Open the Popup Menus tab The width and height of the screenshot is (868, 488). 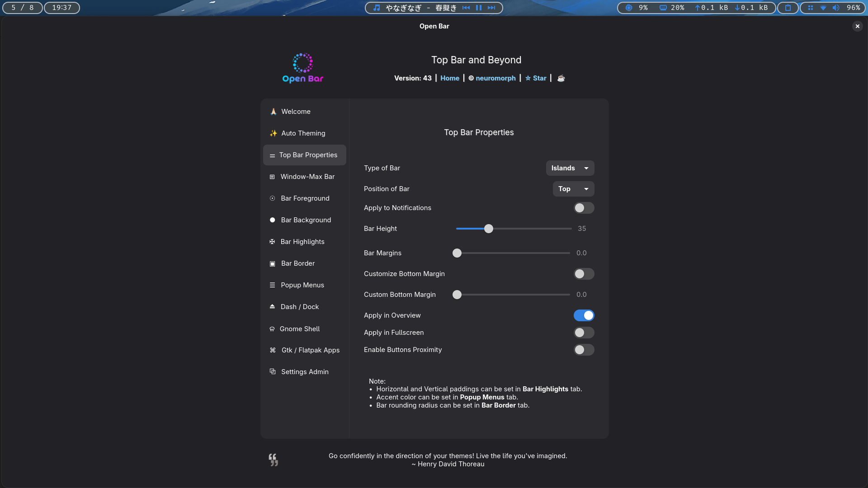302,285
